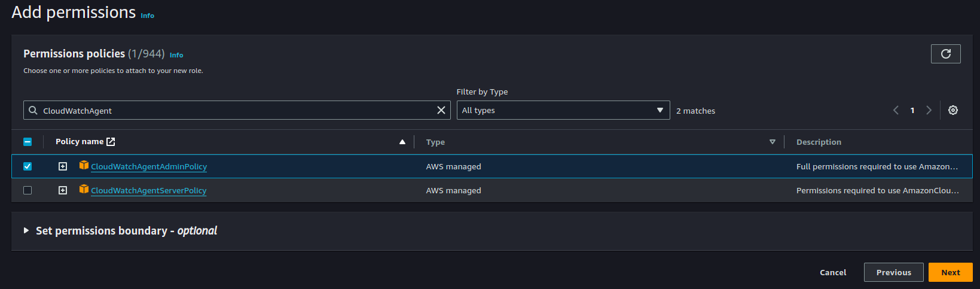
Task: Click the Policy name external link icon
Action: tap(111, 142)
